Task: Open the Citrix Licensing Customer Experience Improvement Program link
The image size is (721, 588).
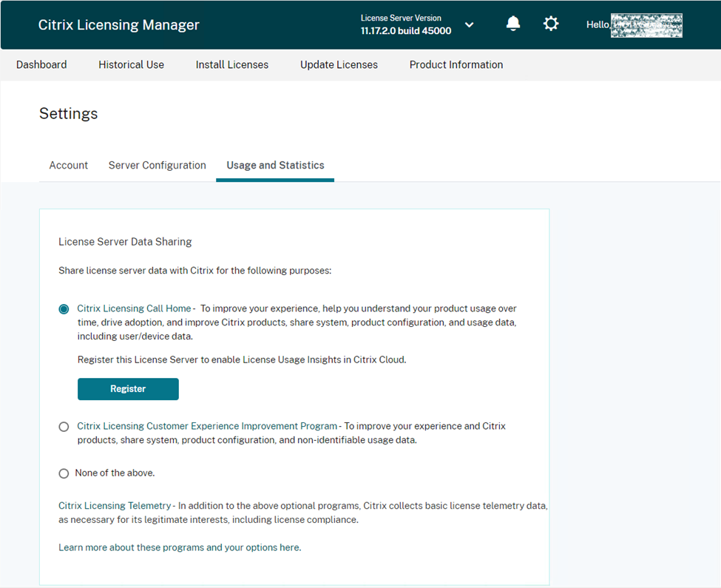Action: pyautogui.click(x=207, y=426)
